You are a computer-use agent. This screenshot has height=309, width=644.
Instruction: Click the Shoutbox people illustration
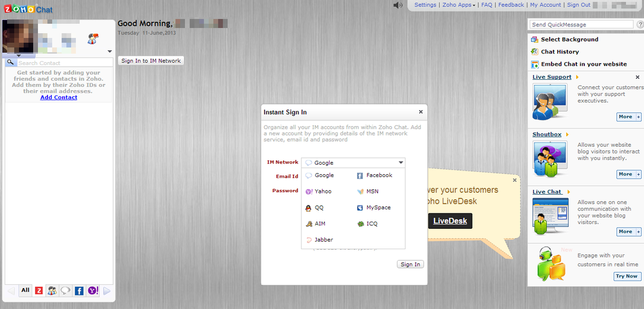pos(550,159)
